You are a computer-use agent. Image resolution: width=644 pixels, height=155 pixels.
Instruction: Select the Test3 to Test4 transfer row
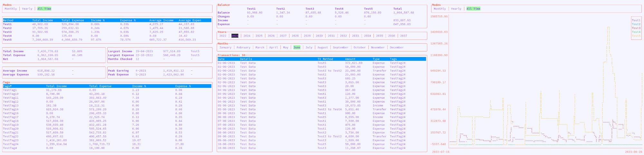pyautogui.click(x=321, y=109)
